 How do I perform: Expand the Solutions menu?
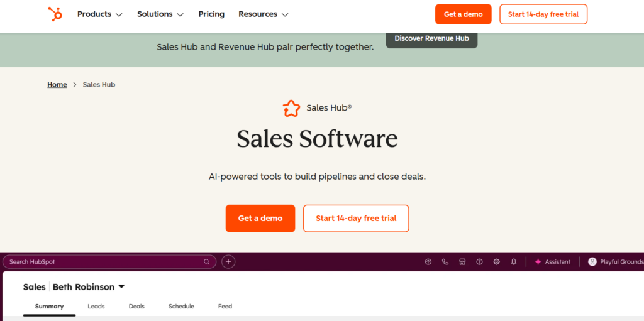coord(160,14)
